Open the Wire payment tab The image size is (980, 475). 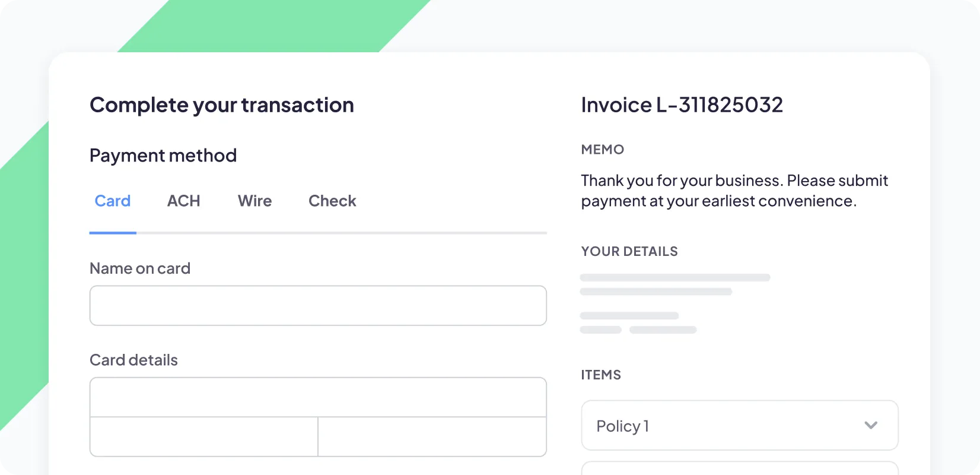pyautogui.click(x=254, y=201)
